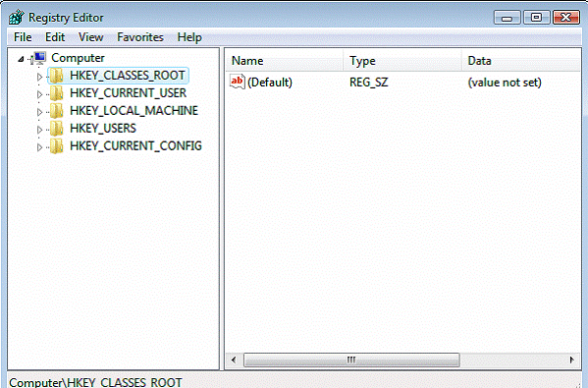This screenshot has height=388, width=588.
Task: Click the Computer icon in the tree
Action: (x=38, y=58)
